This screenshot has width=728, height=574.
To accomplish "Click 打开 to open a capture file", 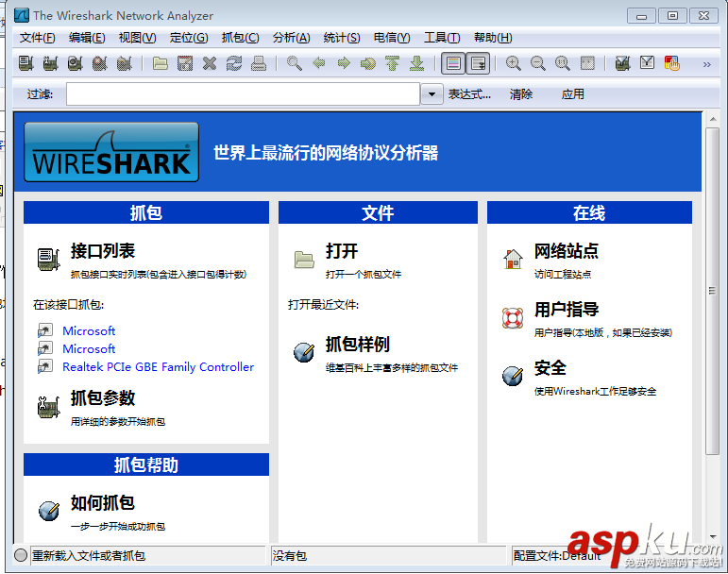I will (342, 251).
